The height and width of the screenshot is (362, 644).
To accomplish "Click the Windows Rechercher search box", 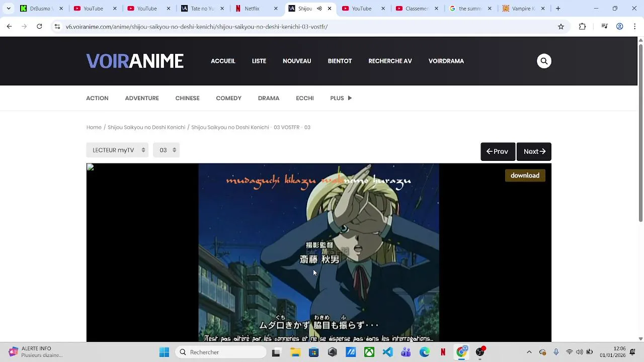I will [220, 352].
